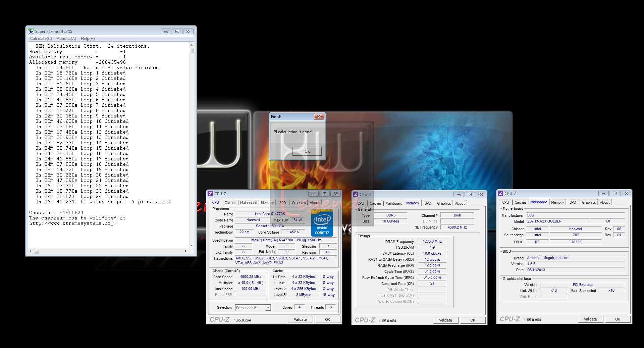Click OK in the CPU-Z Memory window
Viewport: 644px width, 348px height.
(x=473, y=320)
